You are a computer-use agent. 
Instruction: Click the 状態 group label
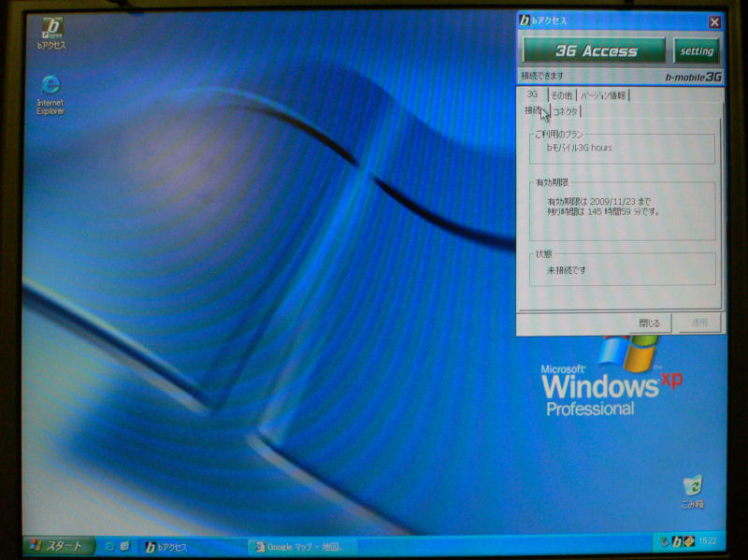544,253
